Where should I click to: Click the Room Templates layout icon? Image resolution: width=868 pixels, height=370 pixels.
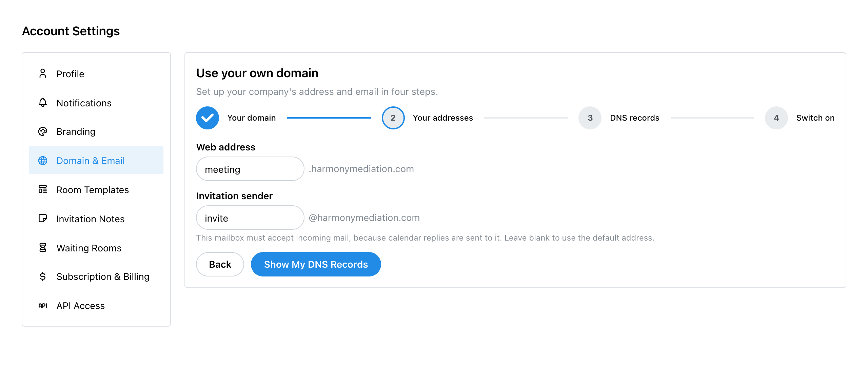point(43,189)
